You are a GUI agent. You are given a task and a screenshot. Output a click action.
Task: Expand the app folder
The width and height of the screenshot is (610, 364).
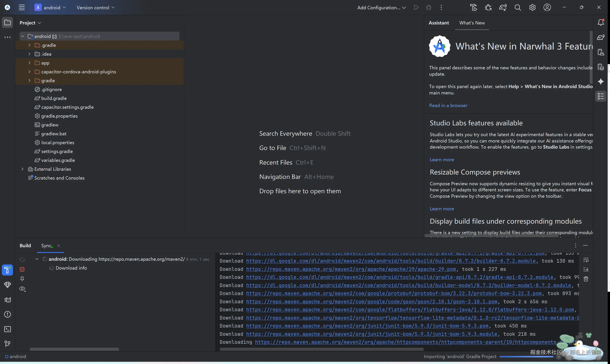pyautogui.click(x=30, y=63)
